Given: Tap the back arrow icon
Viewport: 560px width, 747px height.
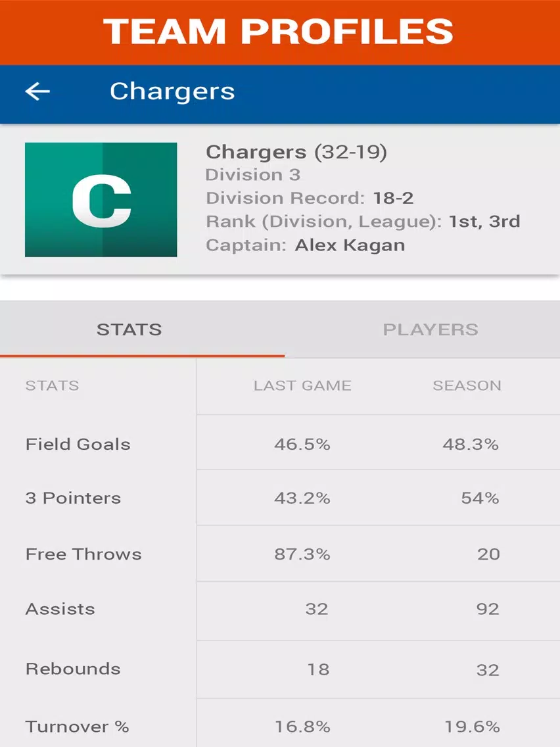Looking at the screenshot, I should (x=37, y=91).
